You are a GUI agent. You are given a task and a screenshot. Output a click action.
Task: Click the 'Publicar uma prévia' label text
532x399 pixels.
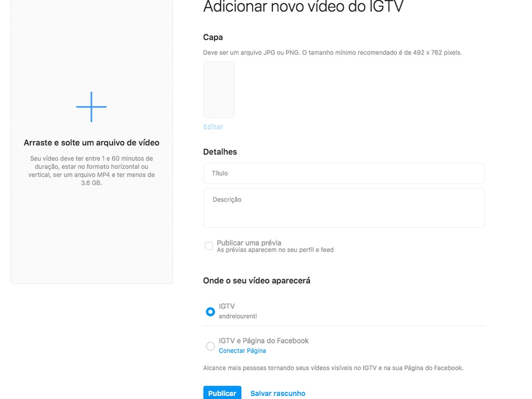(x=249, y=243)
